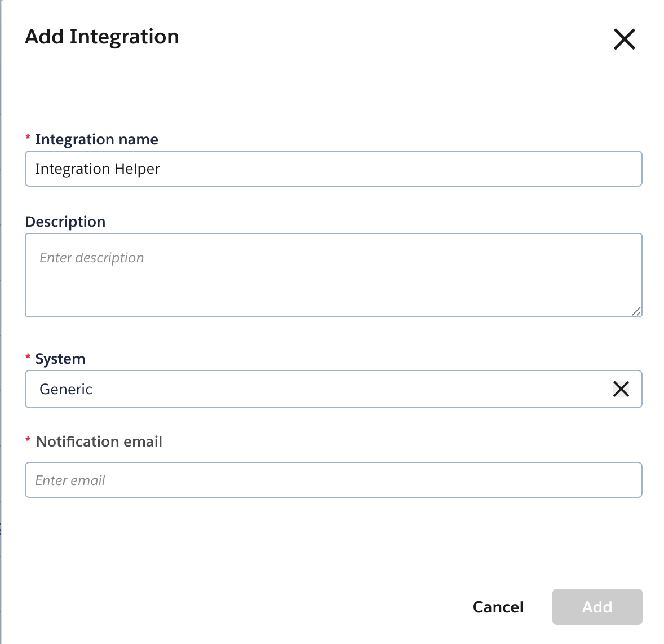Click the Description box resize handle
The image size is (664, 644).
pos(636,311)
